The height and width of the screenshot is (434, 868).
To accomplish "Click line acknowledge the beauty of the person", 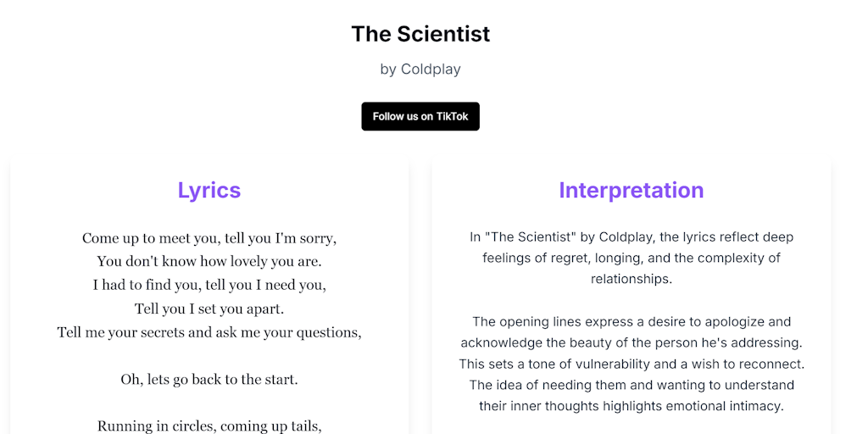I will click(631, 342).
